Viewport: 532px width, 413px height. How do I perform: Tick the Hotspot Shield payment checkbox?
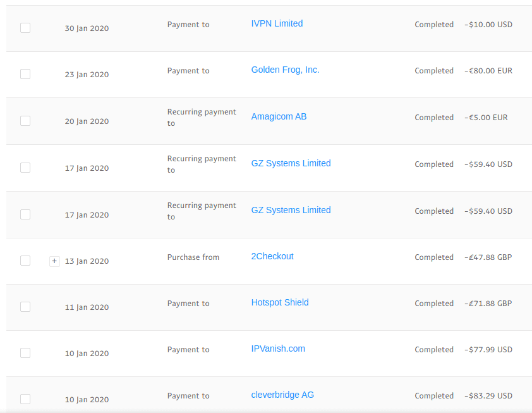[x=25, y=307]
